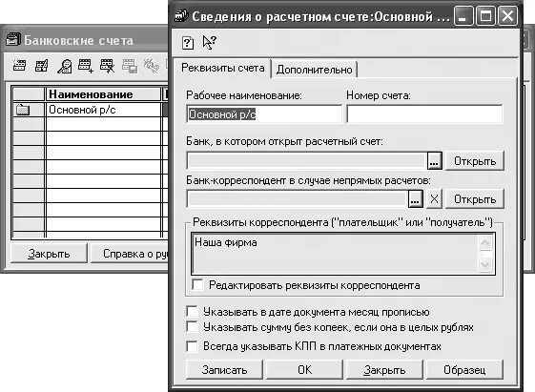
Task: Click Открыть next to Банк-корреспондент field
Action: coord(475,199)
